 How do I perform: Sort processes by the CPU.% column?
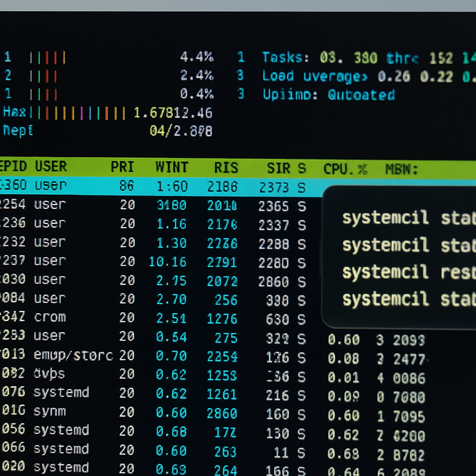tap(344, 168)
